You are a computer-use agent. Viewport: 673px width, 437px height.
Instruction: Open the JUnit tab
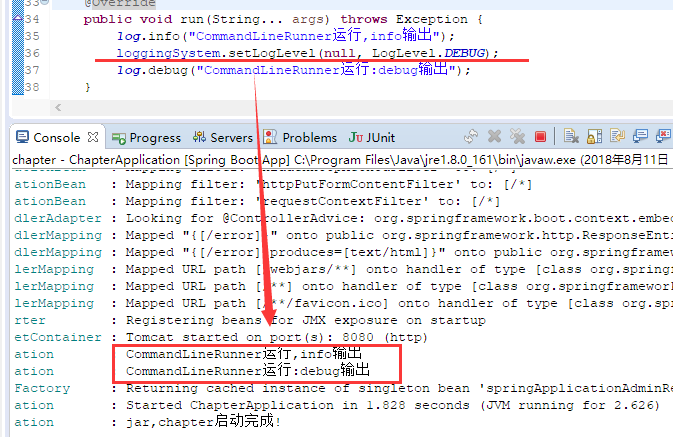click(x=371, y=137)
